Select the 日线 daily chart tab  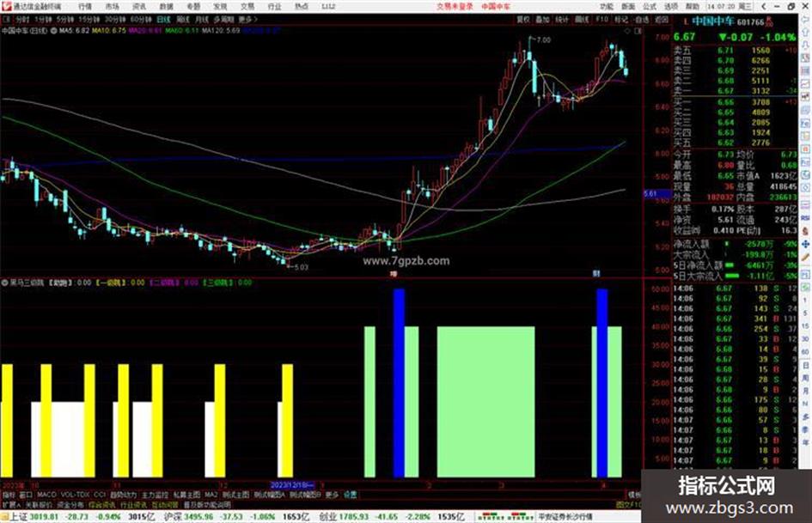pyautogui.click(x=163, y=19)
